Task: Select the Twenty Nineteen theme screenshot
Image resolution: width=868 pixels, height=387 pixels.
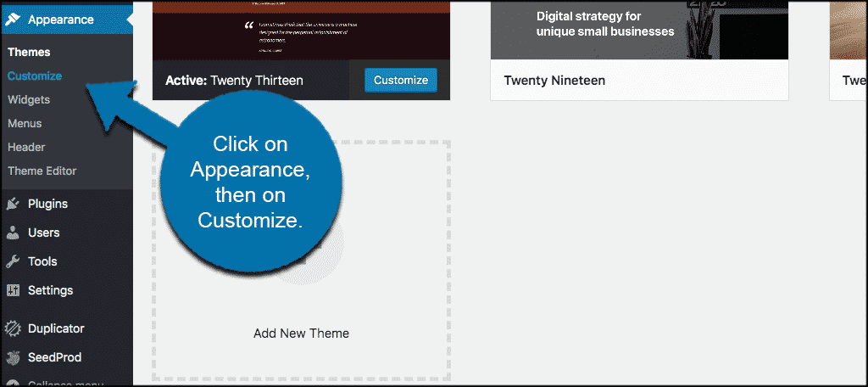Action: click(x=639, y=30)
